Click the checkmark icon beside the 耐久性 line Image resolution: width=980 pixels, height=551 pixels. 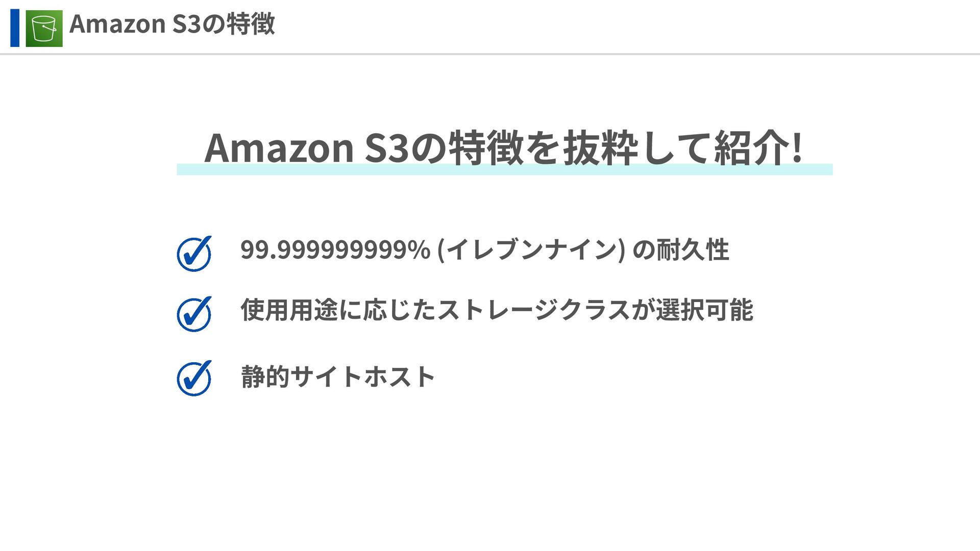pyautogui.click(x=194, y=253)
